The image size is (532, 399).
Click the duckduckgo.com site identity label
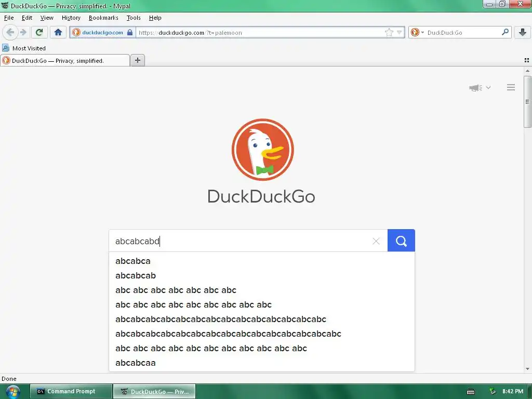pyautogui.click(x=102, y=33)
